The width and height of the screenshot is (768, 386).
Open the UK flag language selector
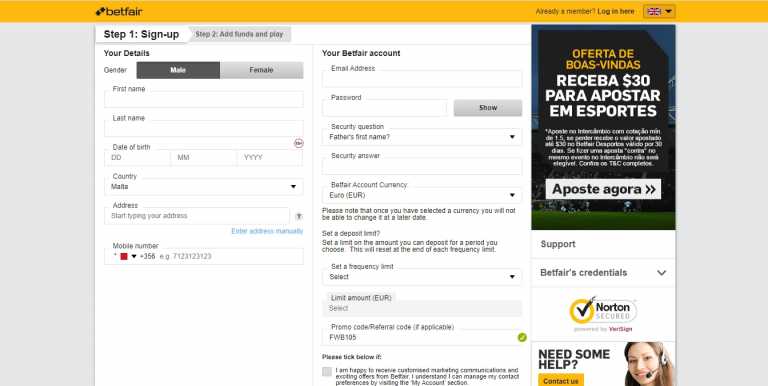659,11
